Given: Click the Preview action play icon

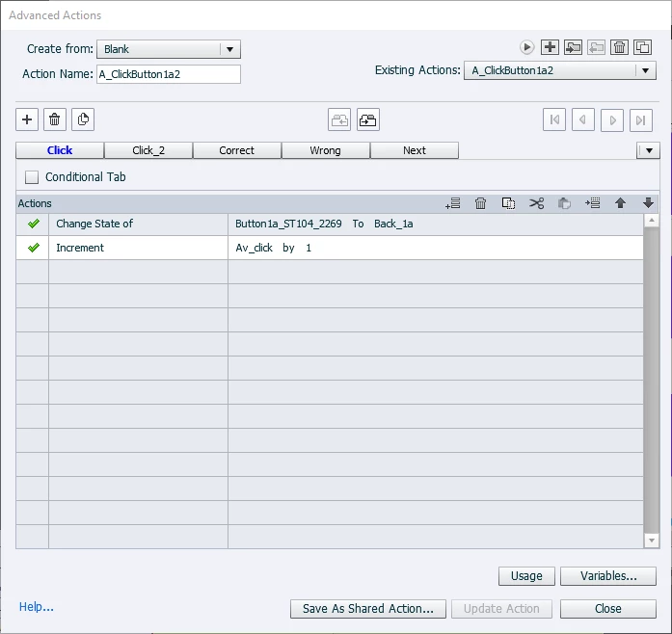Looking at the screenshot, I should tap(526, 47).
